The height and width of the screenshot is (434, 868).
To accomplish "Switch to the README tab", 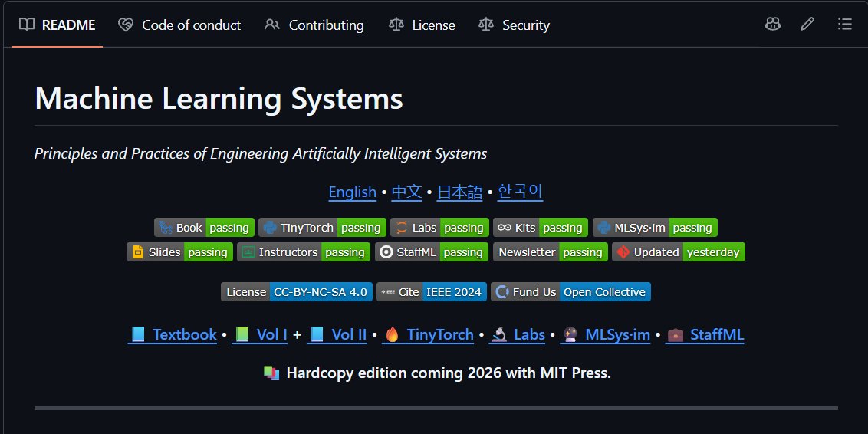I will point(57,25).
